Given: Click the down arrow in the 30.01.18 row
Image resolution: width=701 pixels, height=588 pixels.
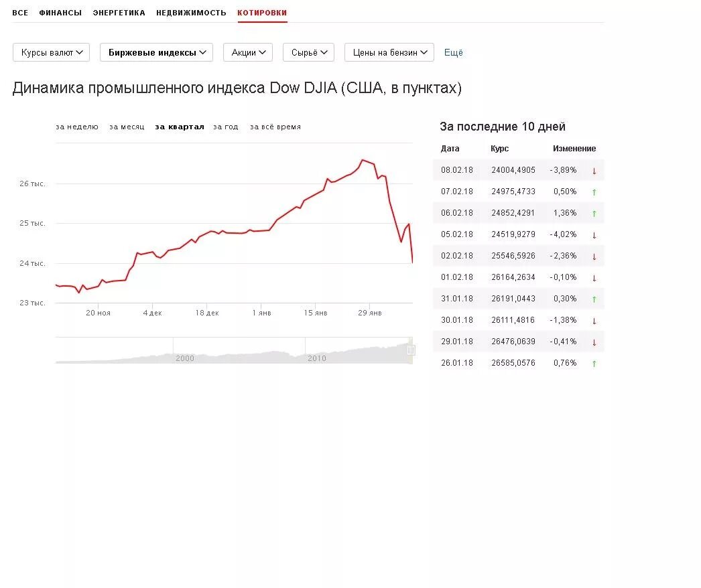Looking at the screenshot, I should click(x=594, y=321).
